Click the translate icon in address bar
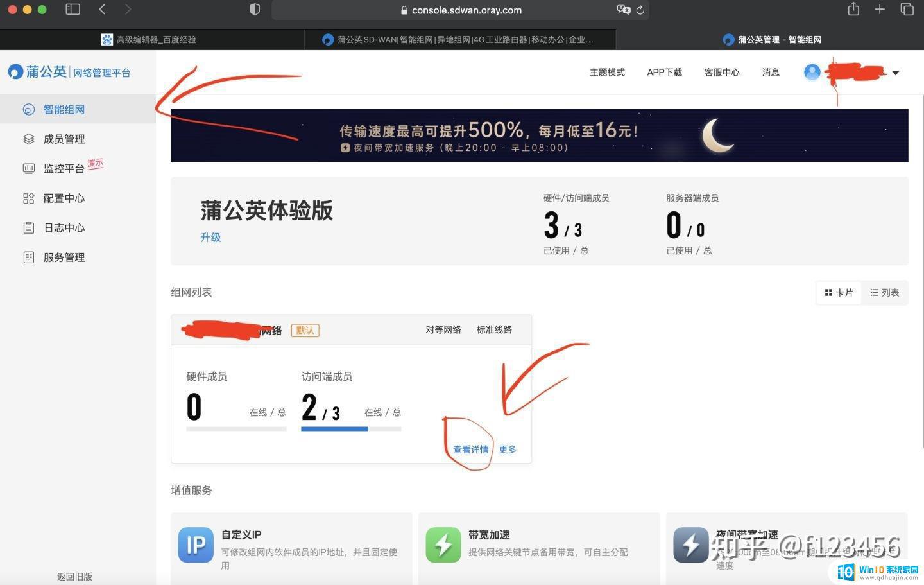 [x=623, y=10]
